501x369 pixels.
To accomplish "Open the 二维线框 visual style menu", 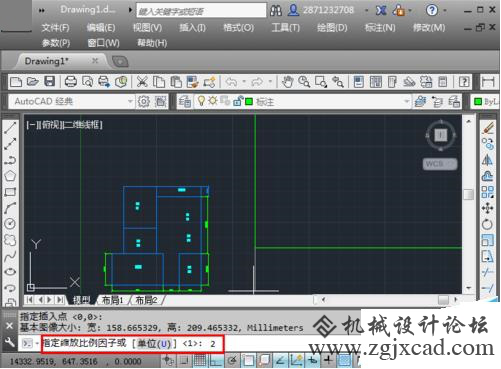I will coord(81,125).
